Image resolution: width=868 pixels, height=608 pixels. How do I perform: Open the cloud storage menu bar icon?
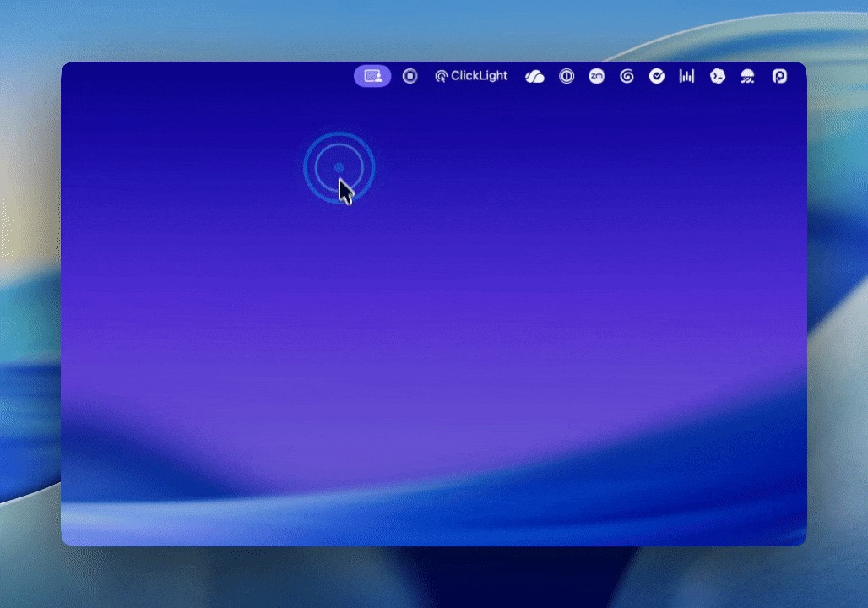534,76
